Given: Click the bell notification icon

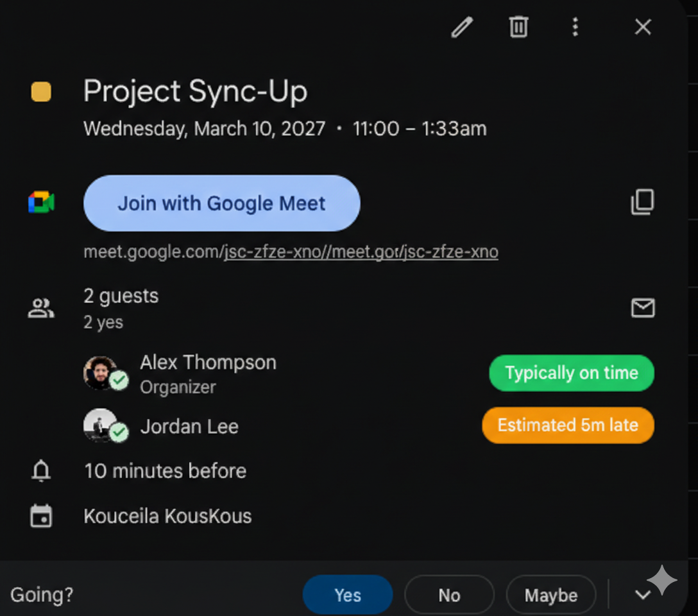Looking at the screenshot, I should click(41, 472).
